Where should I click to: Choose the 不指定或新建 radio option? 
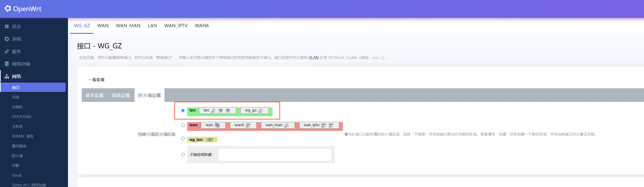pyautogui.click(x=183, y=155)
